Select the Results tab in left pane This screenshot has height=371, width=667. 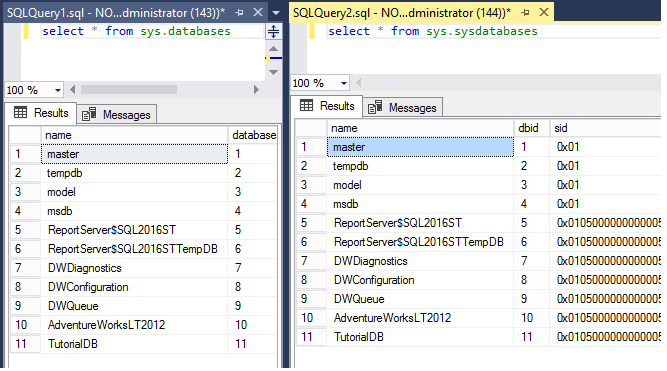tap(41, 113)
